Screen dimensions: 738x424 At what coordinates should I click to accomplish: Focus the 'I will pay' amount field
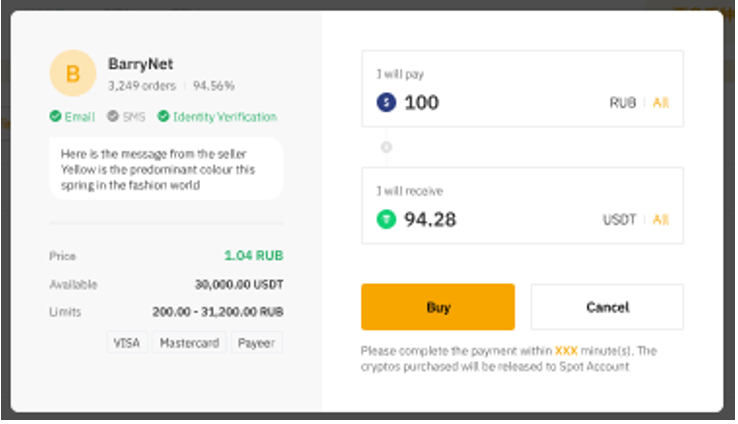[500, 102]
